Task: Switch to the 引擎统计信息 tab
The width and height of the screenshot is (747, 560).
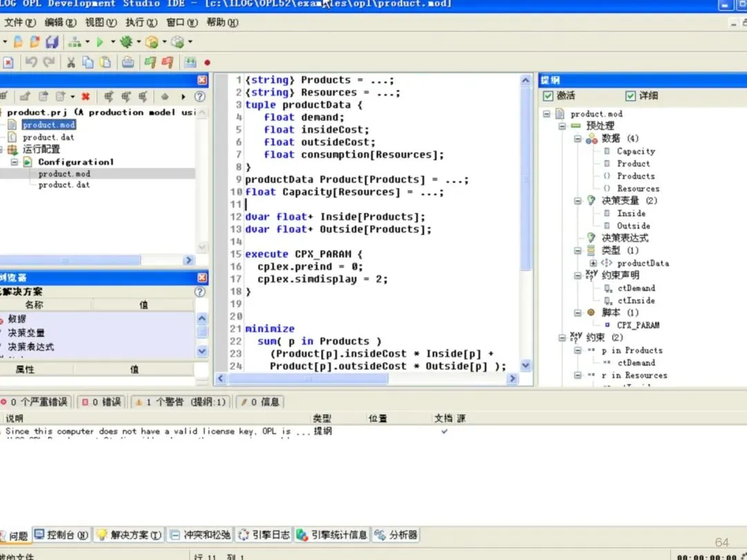Action: (332, 534)
